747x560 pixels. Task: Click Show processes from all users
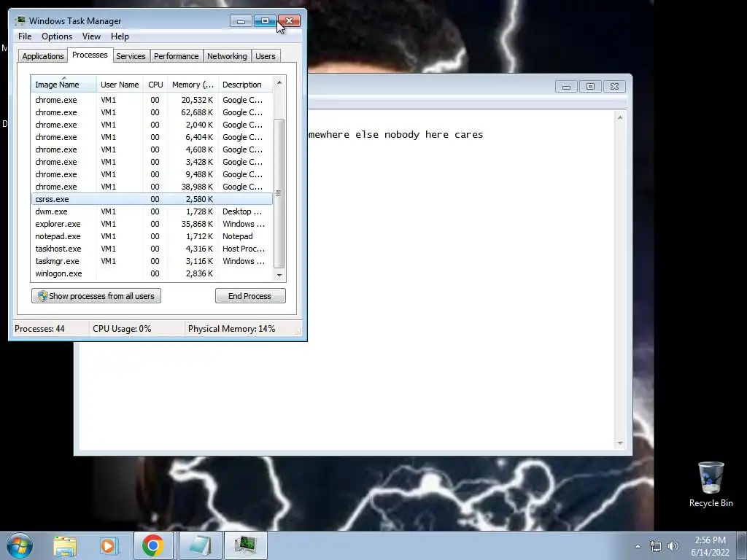(96, 296)
